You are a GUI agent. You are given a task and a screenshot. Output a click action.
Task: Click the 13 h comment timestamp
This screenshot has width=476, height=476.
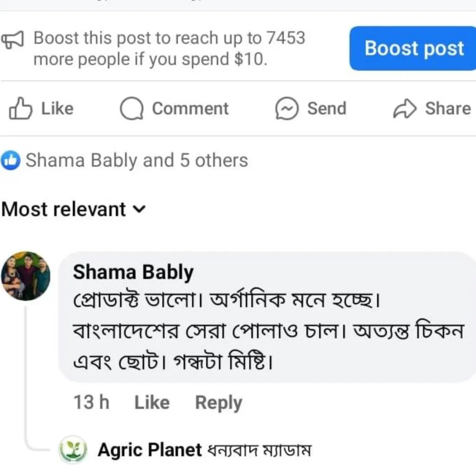point(91,403)
